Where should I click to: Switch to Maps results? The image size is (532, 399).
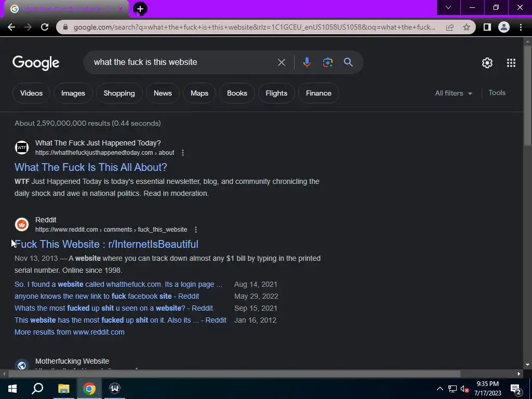tap(199, 94)
